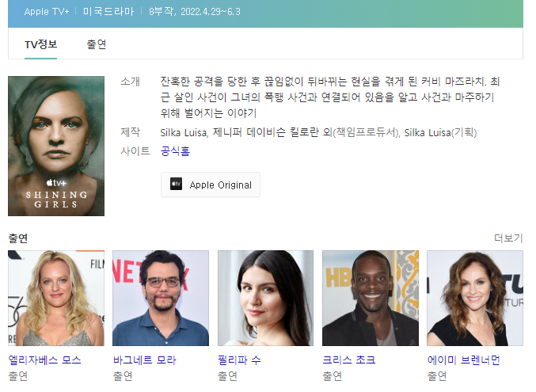Image resolution: width=536 pixels, height=392 pixels.
Task: Open the 공식홈 official site link
Action: [x=175, y=151]
